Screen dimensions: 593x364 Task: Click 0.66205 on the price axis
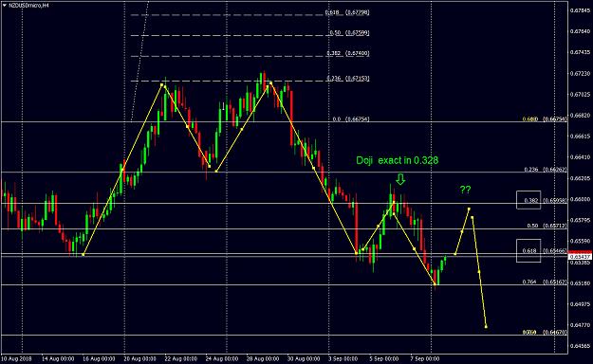click(x=580, y=178)
